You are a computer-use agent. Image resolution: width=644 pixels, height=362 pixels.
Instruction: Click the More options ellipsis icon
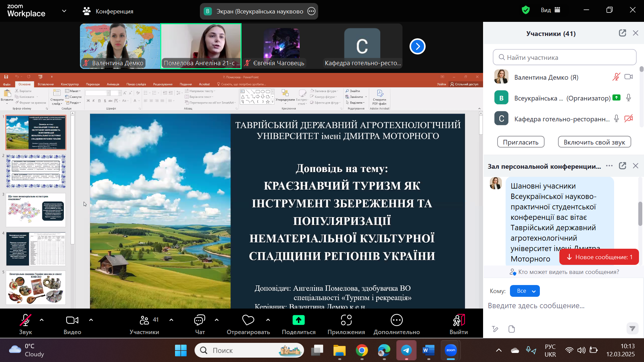coord(396,320)
